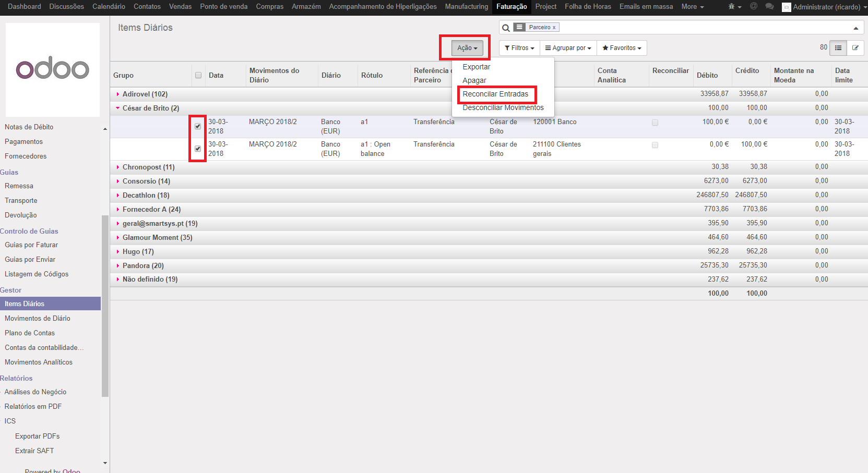Click the search magnifier icon
This screenshot has height=473, width=868.
pos(506,28)
